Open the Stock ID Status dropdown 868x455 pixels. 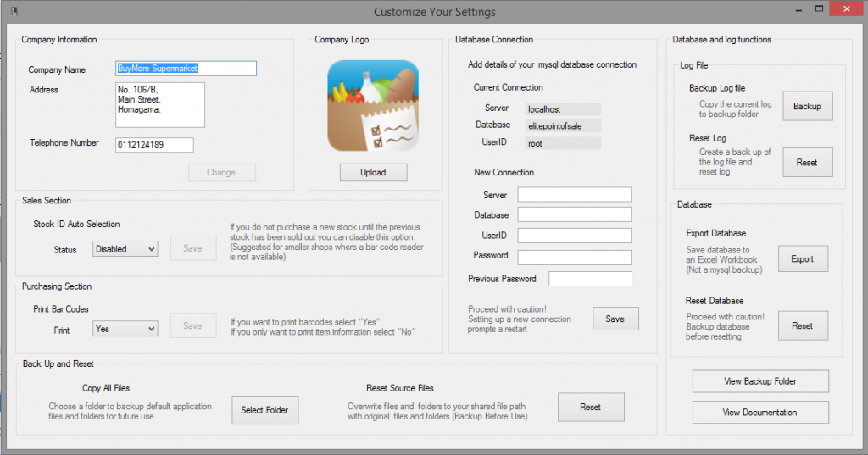(x=125, y=249)
